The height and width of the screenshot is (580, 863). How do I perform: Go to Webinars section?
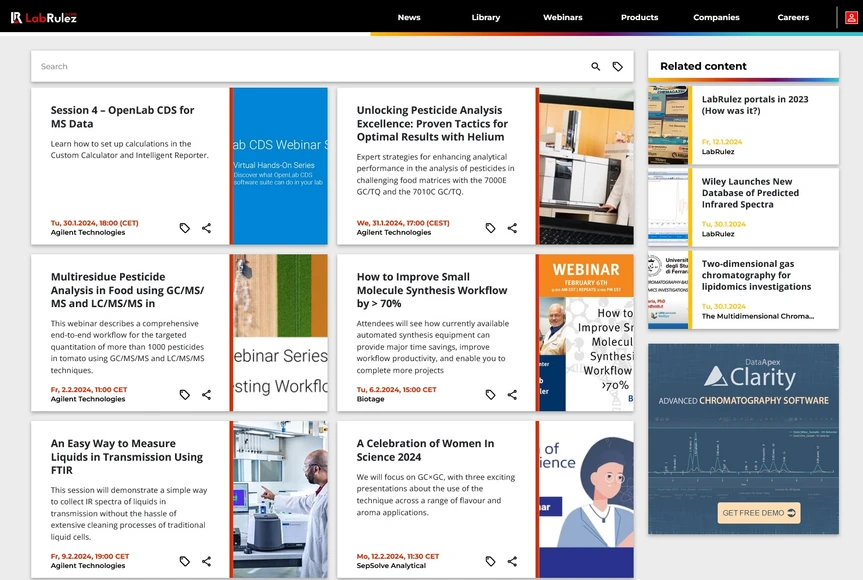pyautogui.click(x=562, y=18)
